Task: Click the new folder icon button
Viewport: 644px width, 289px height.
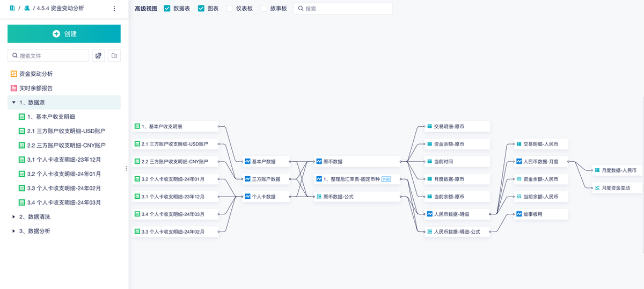Action: click(114, 55)
